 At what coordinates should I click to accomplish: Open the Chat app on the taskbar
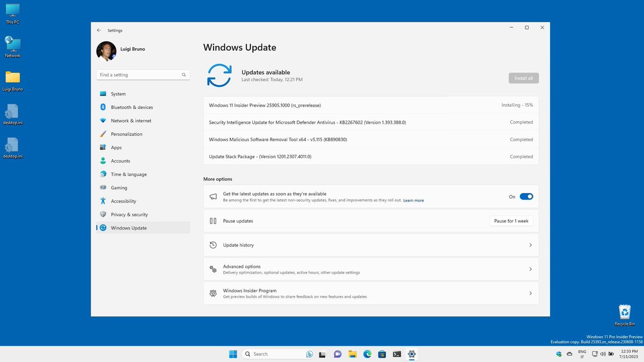(338, 354)
